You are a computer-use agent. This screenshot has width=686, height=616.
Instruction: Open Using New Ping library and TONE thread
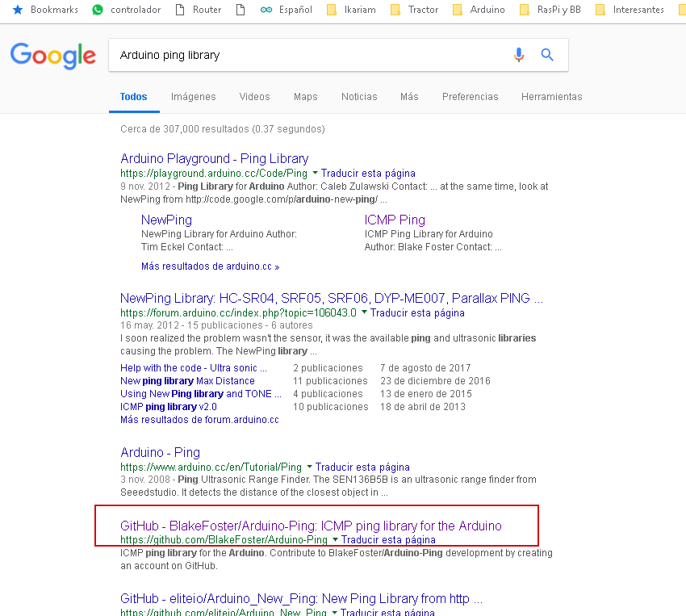(201, 394)
